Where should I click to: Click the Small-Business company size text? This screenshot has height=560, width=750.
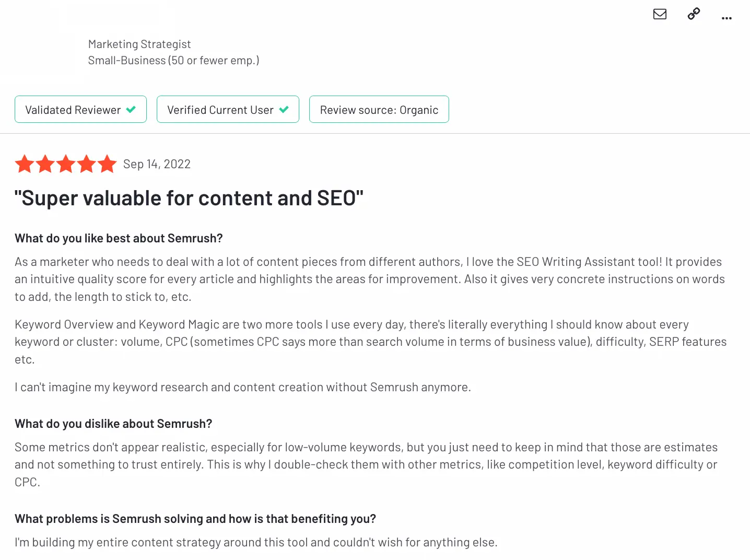point(173,61)
